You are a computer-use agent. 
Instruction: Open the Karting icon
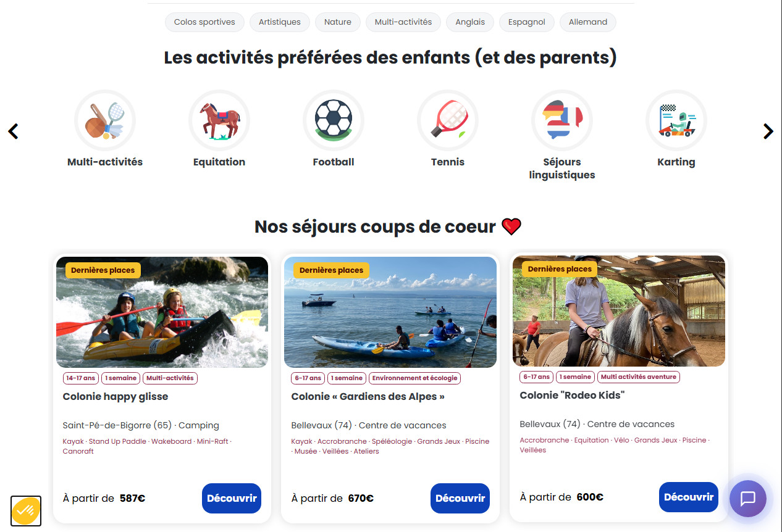point(676,120)
